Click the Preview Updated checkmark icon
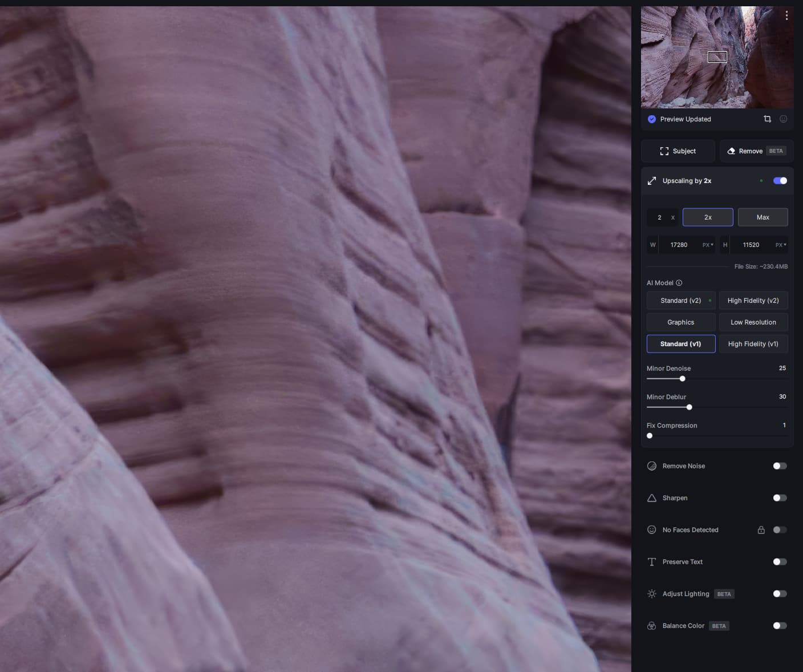 (652, 119)
